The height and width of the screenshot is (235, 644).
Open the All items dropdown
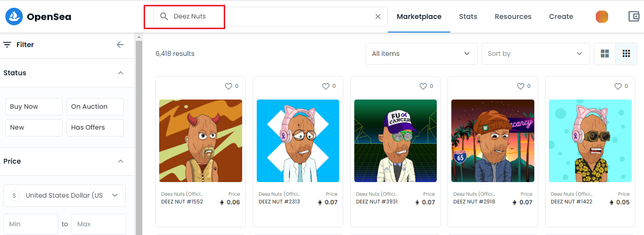pyautogui.click(x=421, y=53)
